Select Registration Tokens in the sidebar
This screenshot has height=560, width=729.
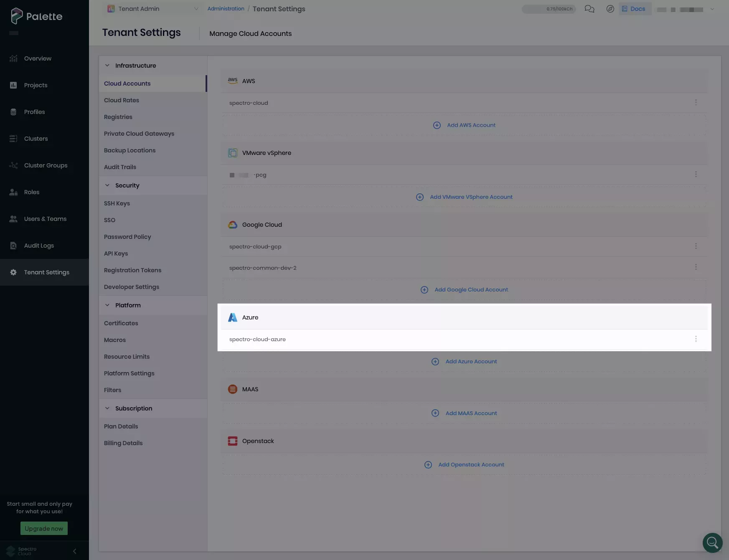[132, 270]
